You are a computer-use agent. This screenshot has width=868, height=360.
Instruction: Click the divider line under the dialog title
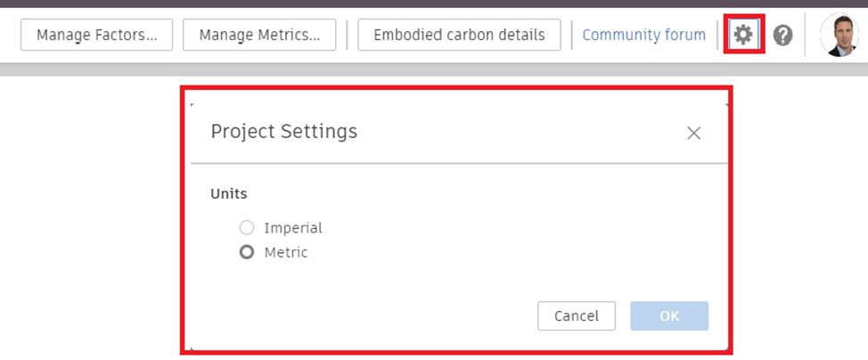coord(459,163)
